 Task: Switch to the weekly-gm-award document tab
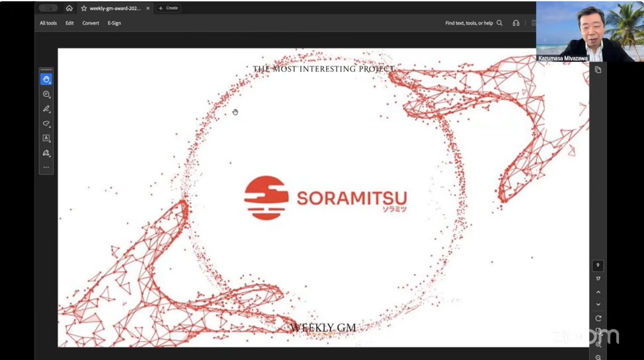pos(113,8)
